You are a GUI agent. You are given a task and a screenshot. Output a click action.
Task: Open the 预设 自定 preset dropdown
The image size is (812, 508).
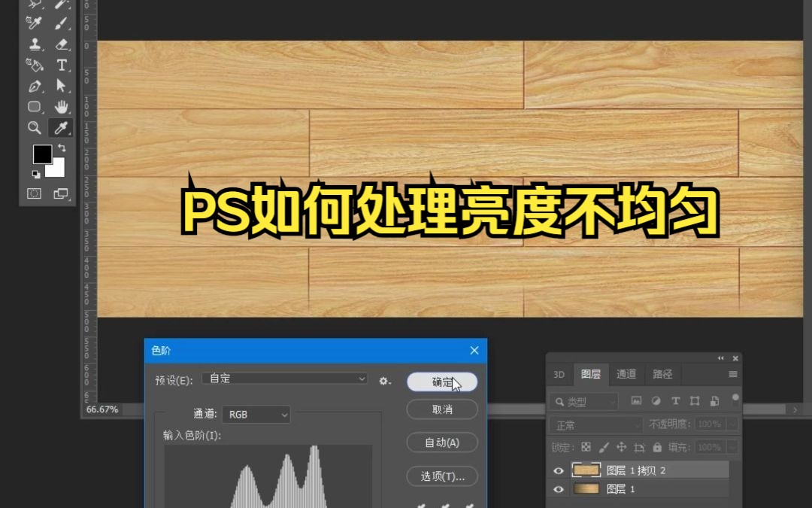284,378
